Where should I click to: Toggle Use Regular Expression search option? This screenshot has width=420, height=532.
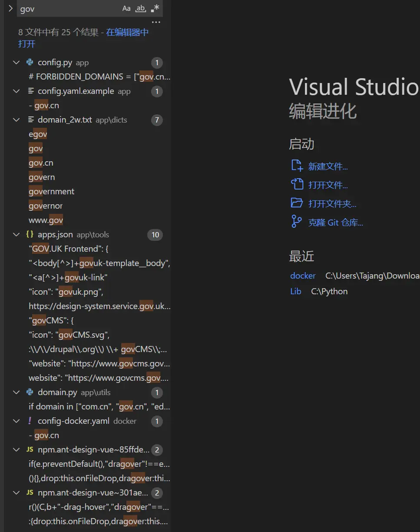155,9
